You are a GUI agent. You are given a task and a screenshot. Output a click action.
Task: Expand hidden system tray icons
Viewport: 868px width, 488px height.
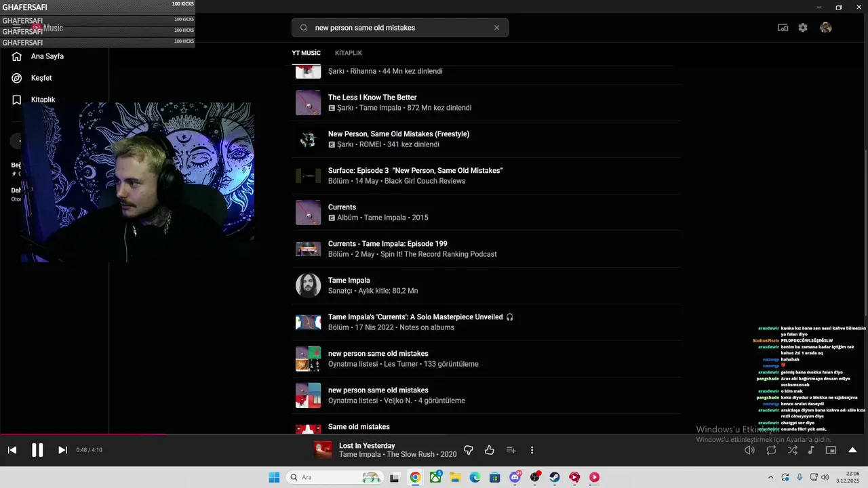tap(770, 477)
